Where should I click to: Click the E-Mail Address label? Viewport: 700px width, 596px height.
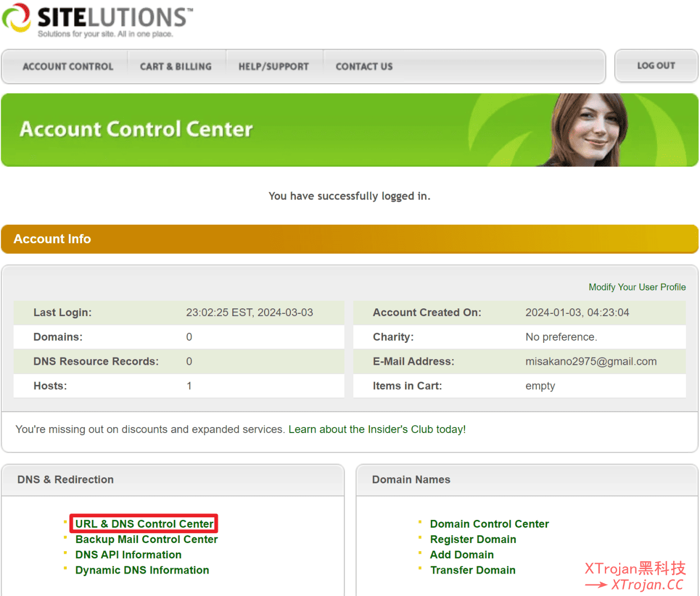tap(413, 361)
